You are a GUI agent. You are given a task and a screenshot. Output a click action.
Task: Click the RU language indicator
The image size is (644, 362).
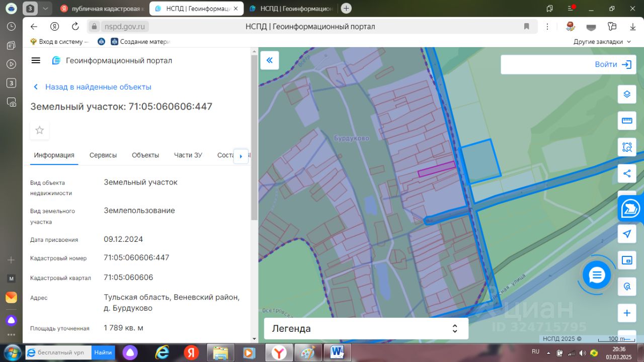(x=535, y=351)
